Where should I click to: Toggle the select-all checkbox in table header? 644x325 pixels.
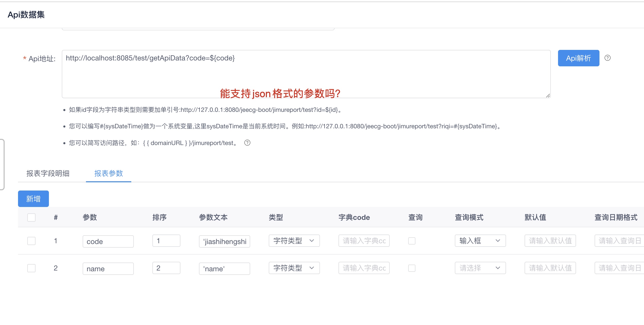[31, 217]
